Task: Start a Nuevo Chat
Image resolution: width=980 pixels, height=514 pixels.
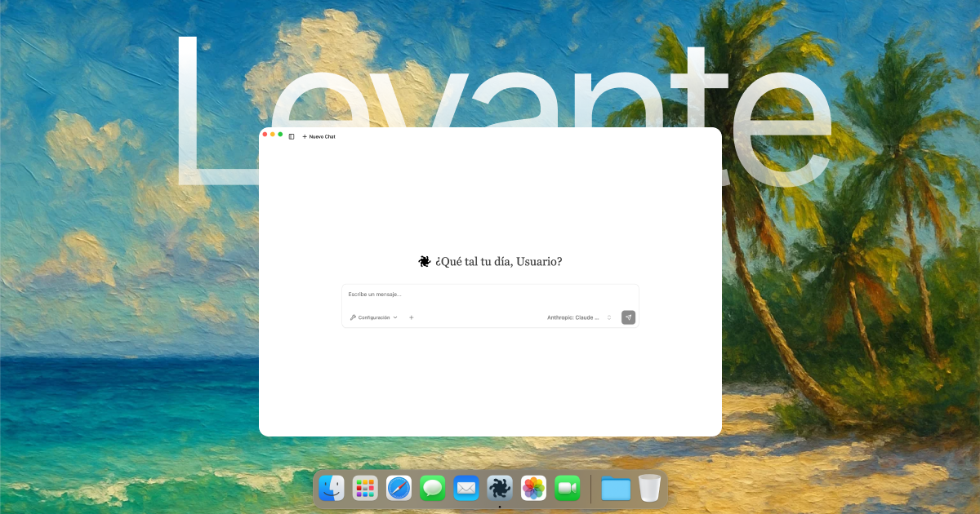Action: (x=318, y=136)
